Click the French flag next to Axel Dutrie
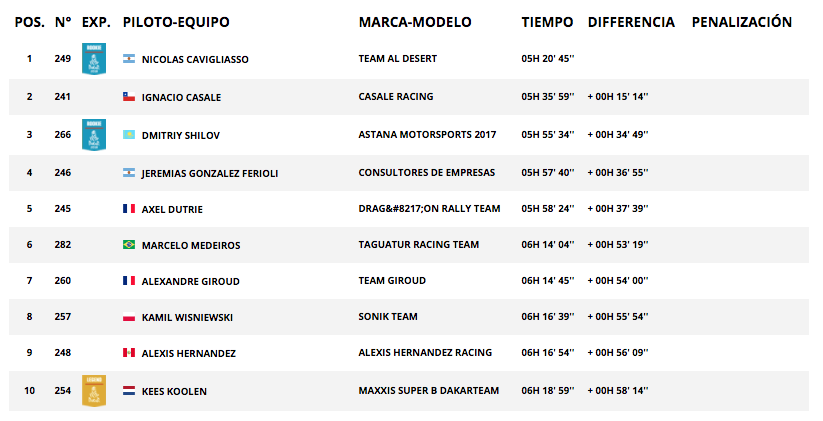823x421 pixels. tap(129, 208)
